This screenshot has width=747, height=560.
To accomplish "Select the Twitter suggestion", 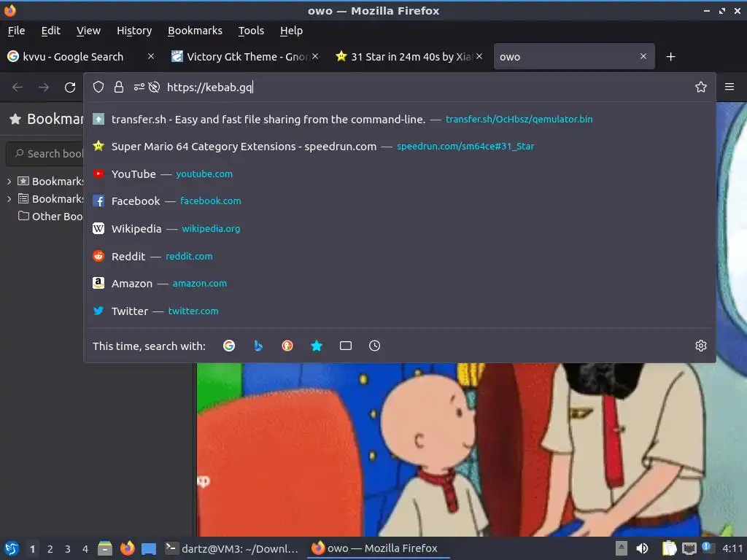I will [399, 311].
